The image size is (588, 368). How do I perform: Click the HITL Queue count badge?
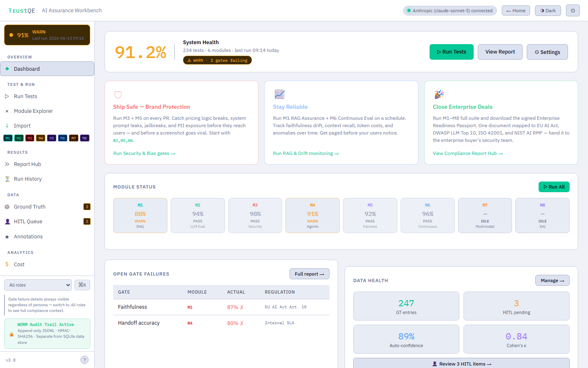tap(87, 221)
